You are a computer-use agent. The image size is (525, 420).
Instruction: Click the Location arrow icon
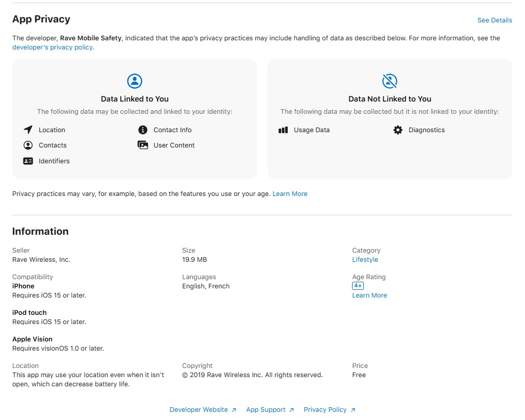click(28, 130)
